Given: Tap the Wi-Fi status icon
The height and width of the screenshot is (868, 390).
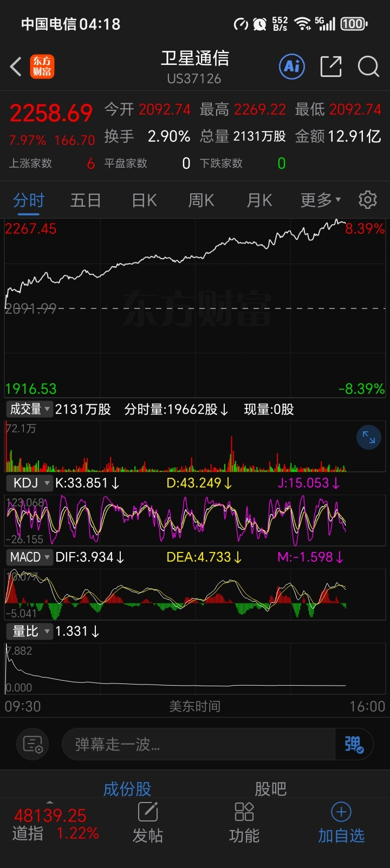Looking at the screenshot, I should [302, 24].
